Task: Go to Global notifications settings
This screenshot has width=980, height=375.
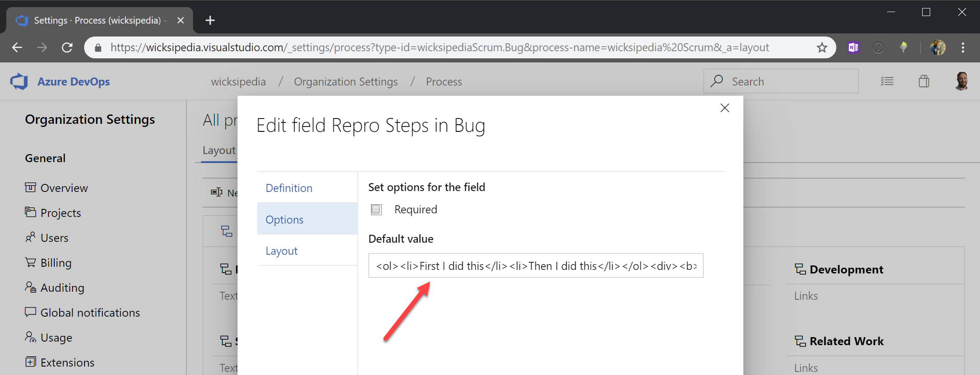Action: [90, 313]
